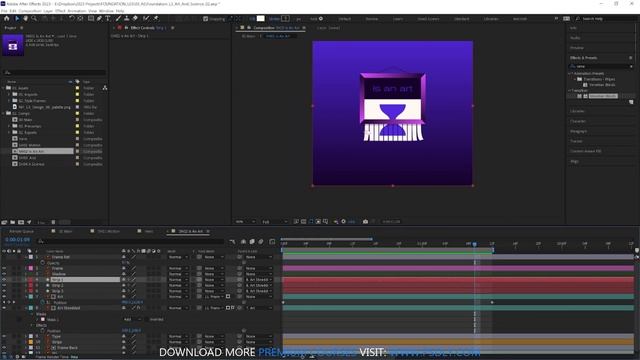Click the pink label color of the Frame layer
The width and height of the screenshot is (640, 360).
pos(31,269)
